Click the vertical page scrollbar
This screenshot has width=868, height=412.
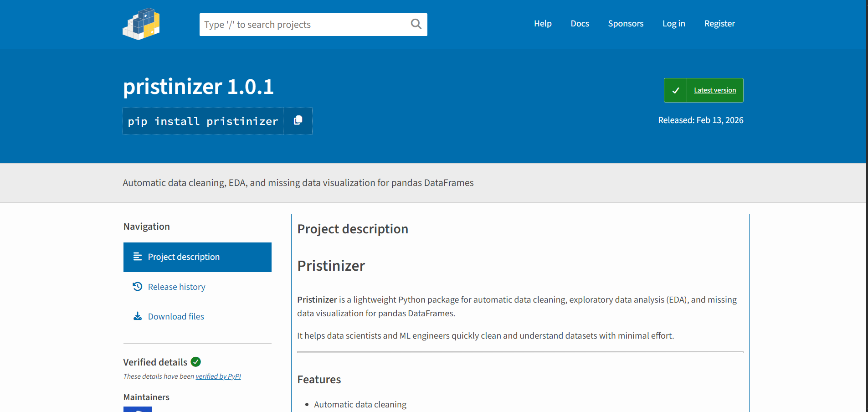867,206
